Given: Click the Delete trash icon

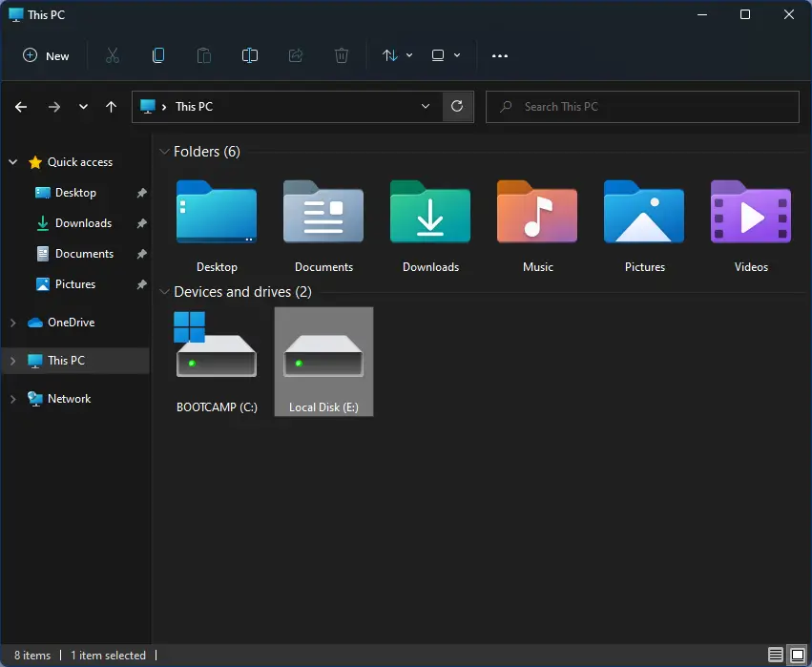Looking at the screenshot, I should point(342,55).
